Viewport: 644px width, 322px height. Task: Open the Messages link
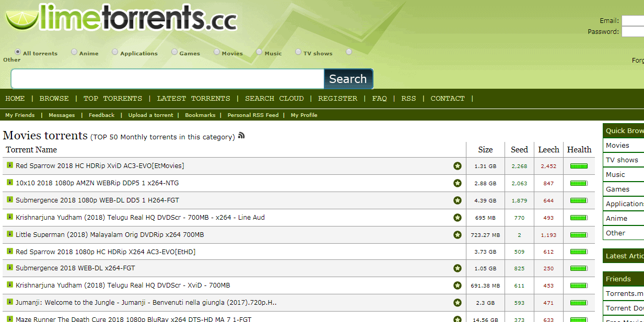pos(62,115)
